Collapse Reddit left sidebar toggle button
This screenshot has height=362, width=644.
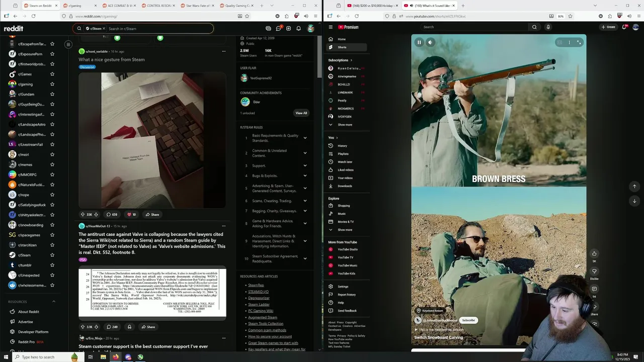[68, 45]
